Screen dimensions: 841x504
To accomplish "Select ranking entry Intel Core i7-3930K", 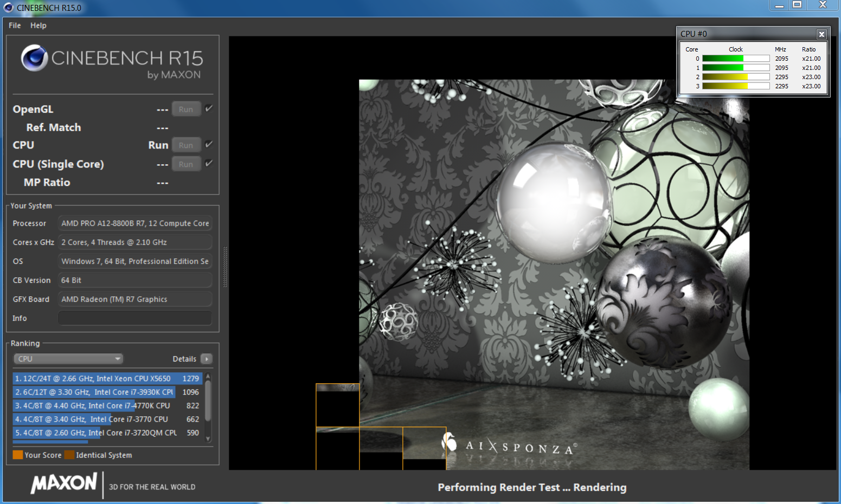I will [x=107, y=392].
